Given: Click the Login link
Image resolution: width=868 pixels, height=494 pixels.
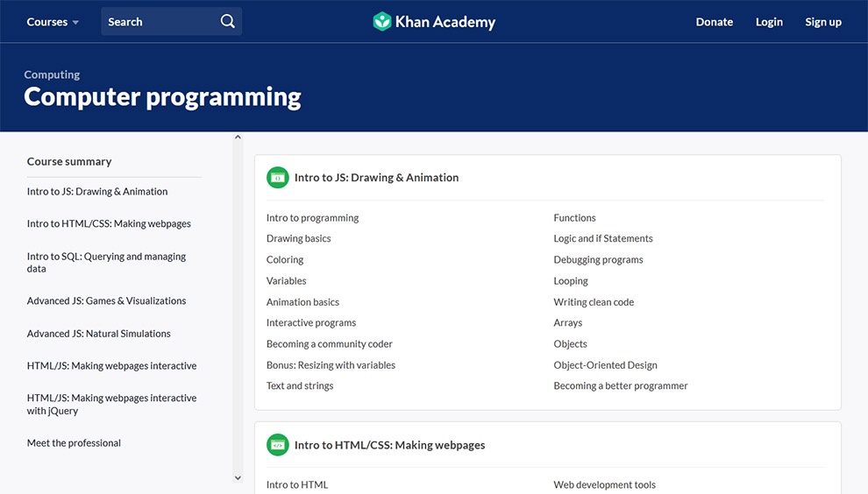Looking at the screenshot, I should 769,22.
